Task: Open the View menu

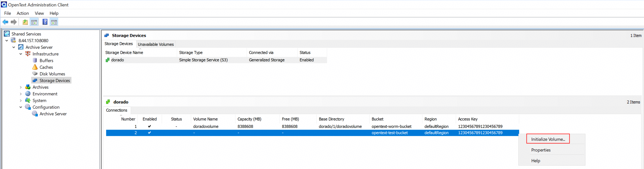Action: click(39, 13)
